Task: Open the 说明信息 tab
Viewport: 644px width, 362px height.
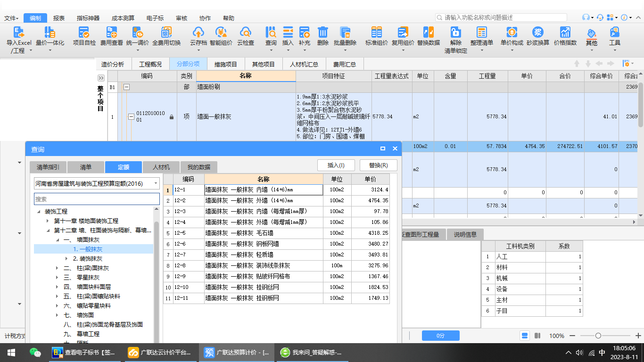Action: 465,234
